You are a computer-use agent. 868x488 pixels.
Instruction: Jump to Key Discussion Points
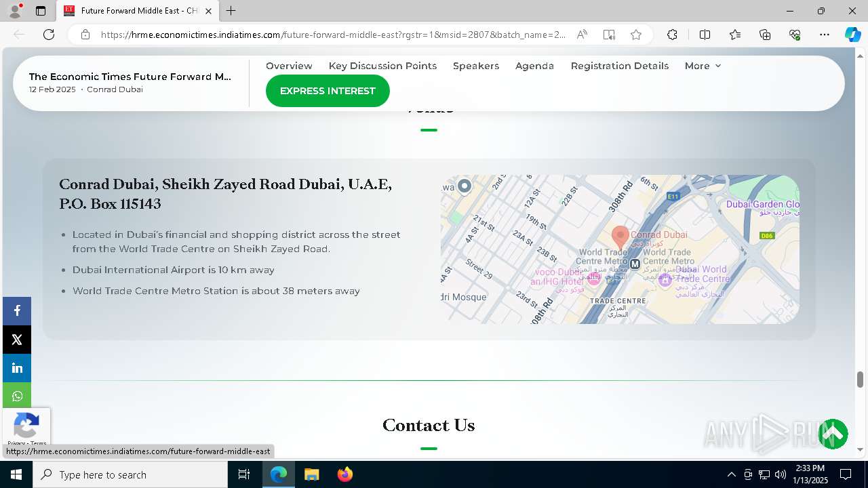click(x=382, y=66)
